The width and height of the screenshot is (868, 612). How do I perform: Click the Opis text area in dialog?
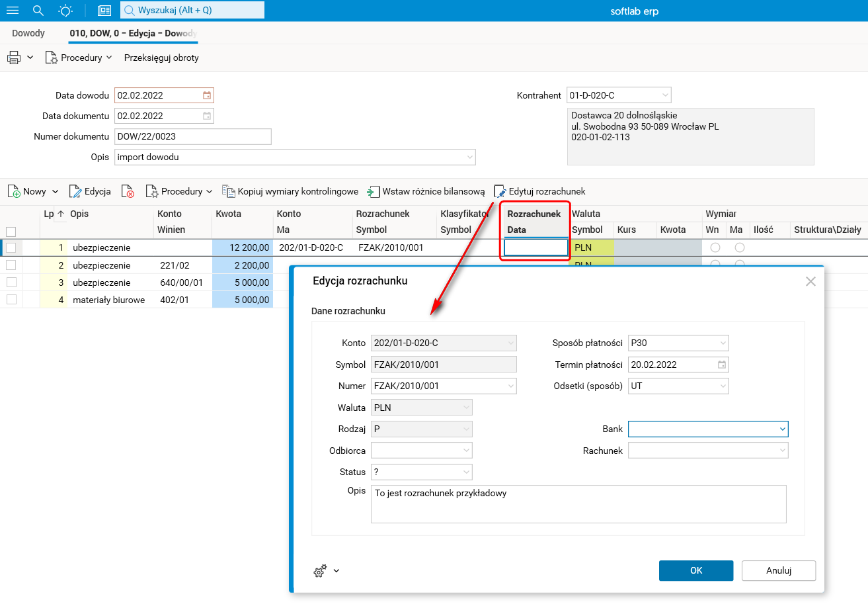[x=578, y=504]
